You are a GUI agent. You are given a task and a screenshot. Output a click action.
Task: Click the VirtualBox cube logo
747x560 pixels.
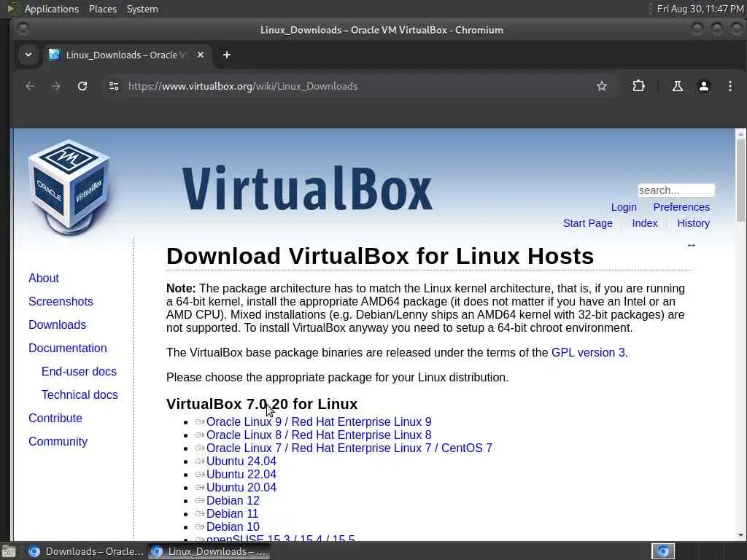pyautogui.click(x=69, y=187)
